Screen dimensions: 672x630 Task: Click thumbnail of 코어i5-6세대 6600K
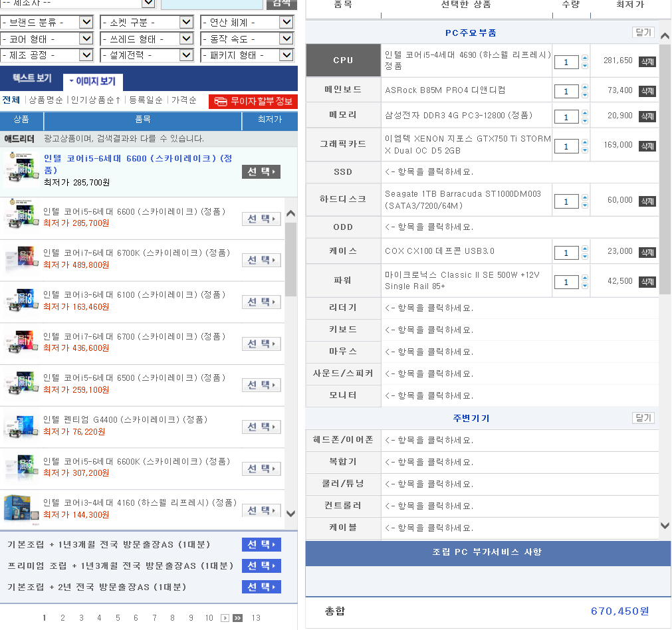21,468
